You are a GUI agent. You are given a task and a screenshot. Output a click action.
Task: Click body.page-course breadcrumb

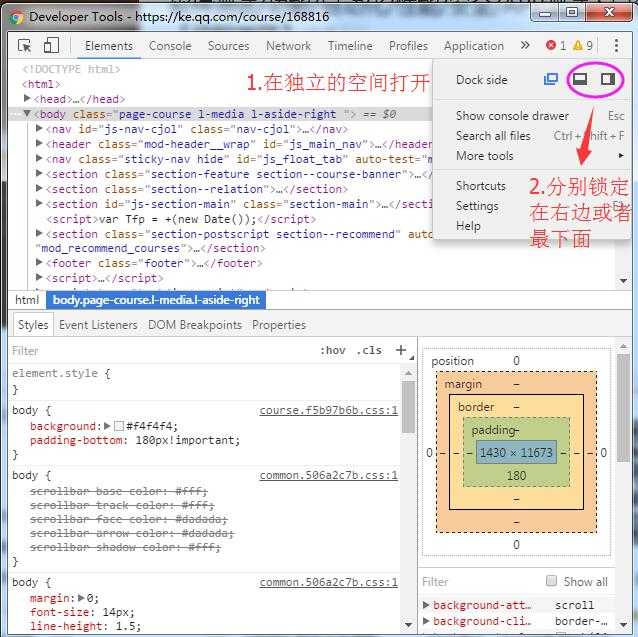[x=156, y=300]
